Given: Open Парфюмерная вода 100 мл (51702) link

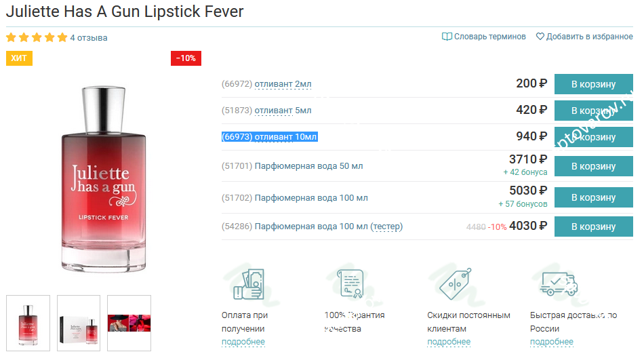Looking at the screenshot, I should coord(311,198).
